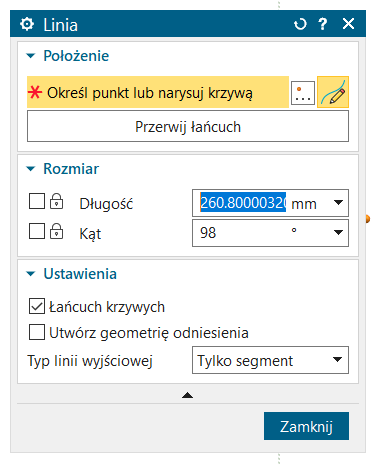Click the Przerwij łańcuch button

[188, 126]
